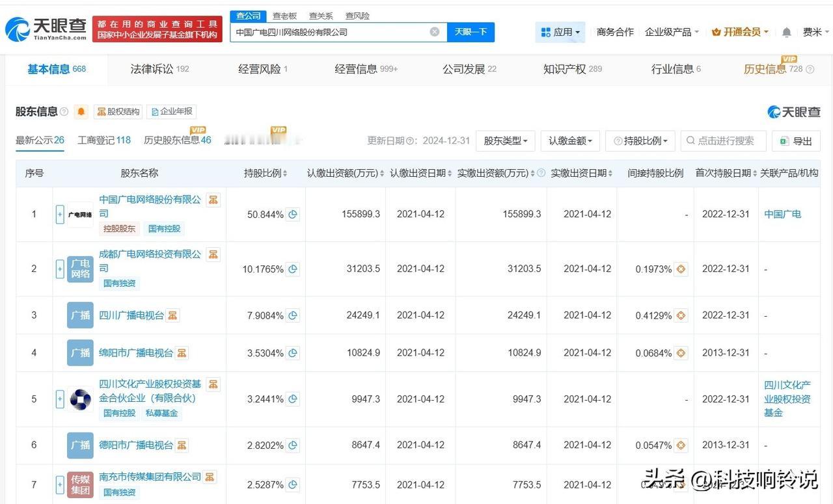Expand 企业级产品 menu

click(x=672, y=32)
